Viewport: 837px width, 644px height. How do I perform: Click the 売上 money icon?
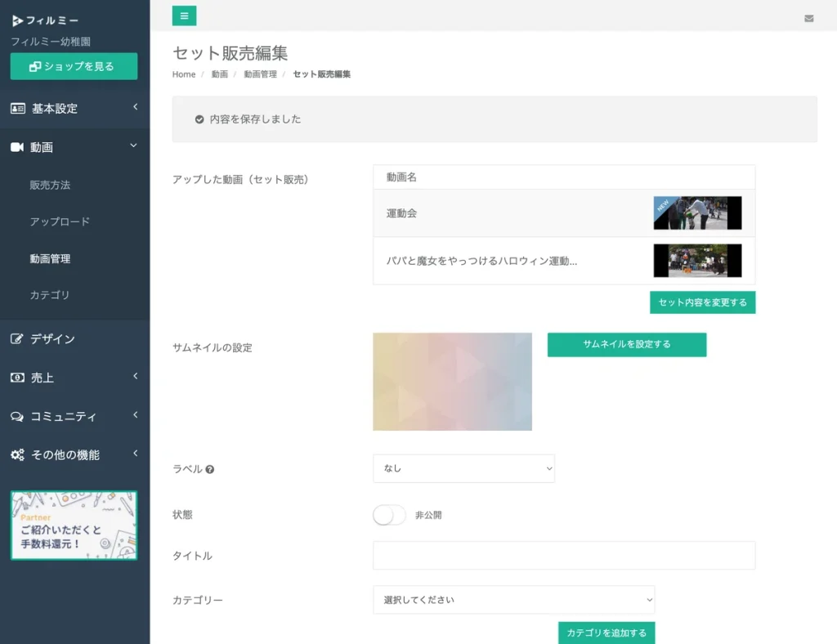[17, 378]
